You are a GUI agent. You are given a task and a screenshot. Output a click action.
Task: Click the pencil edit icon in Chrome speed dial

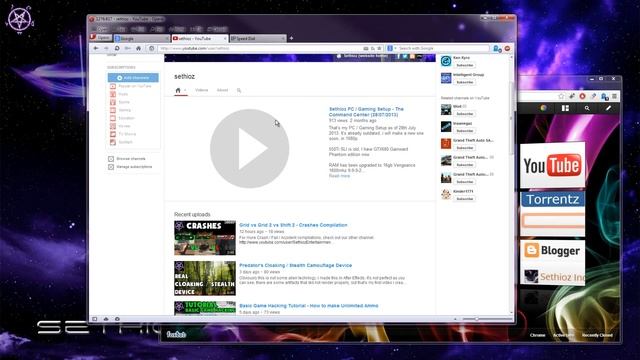[609, 108]
